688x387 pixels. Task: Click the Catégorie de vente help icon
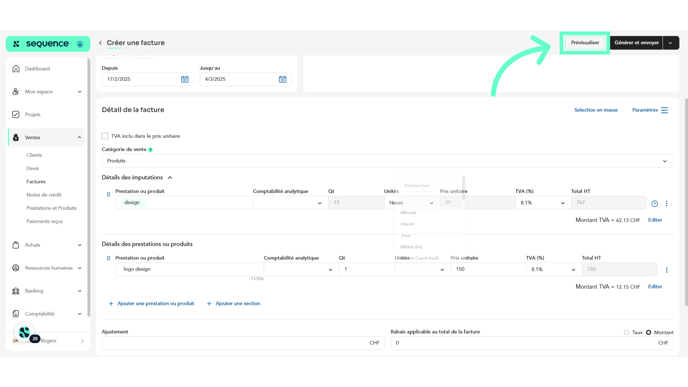(x=150, y=150)
